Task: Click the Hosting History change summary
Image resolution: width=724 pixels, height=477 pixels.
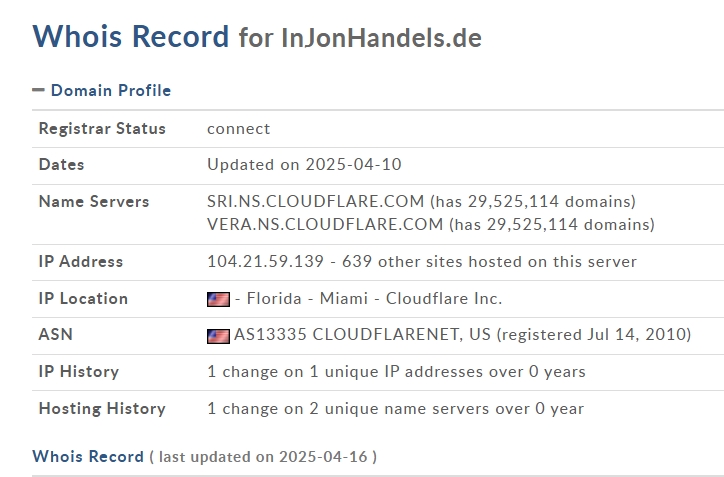Action: [396, 408]
